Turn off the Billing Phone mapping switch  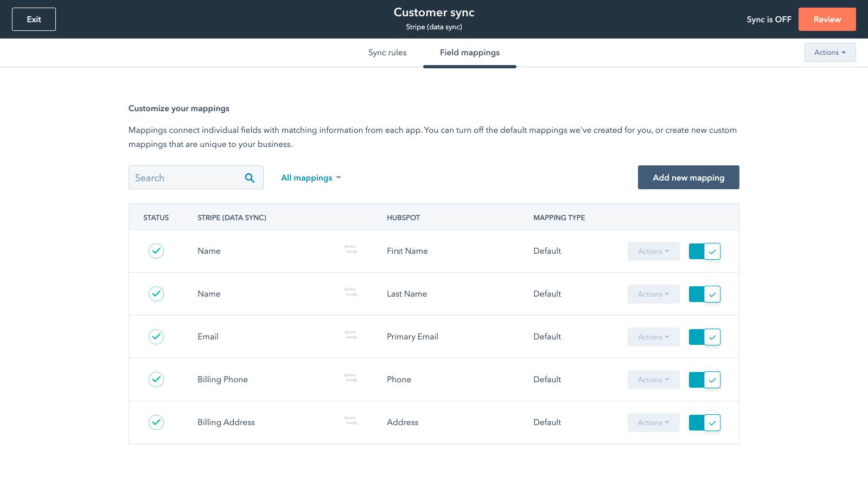(x=704, y=380)
